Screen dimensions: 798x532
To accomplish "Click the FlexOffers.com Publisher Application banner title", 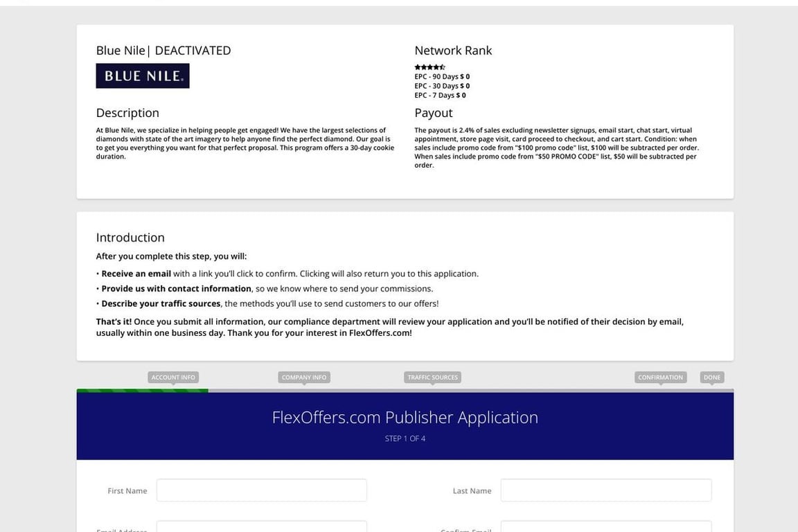I will (x=405, y=418).
